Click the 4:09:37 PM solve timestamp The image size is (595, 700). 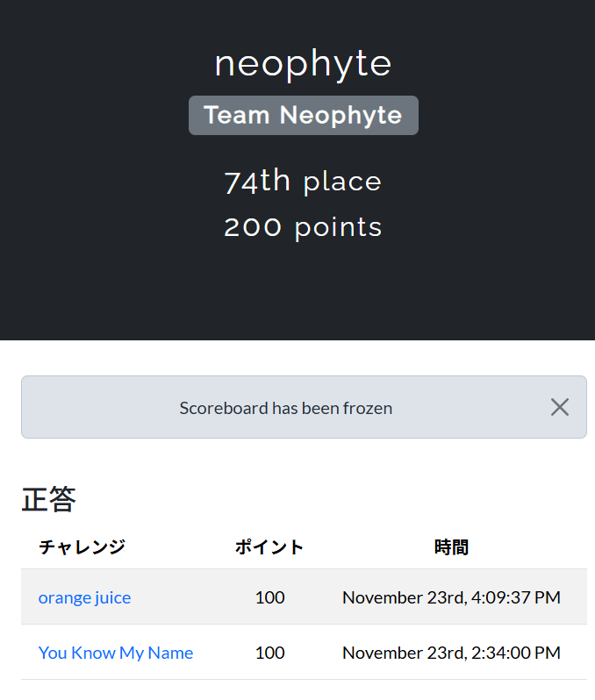[451, 597]
